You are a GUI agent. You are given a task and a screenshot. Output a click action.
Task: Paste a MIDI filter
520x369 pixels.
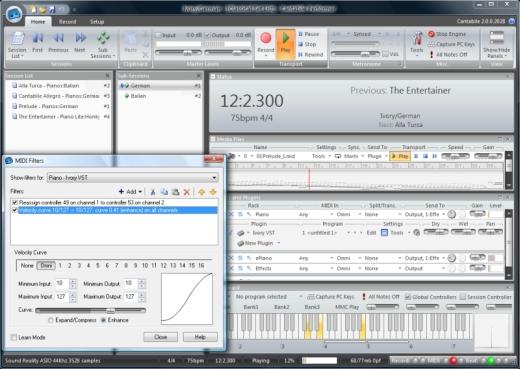pos(175,192)
